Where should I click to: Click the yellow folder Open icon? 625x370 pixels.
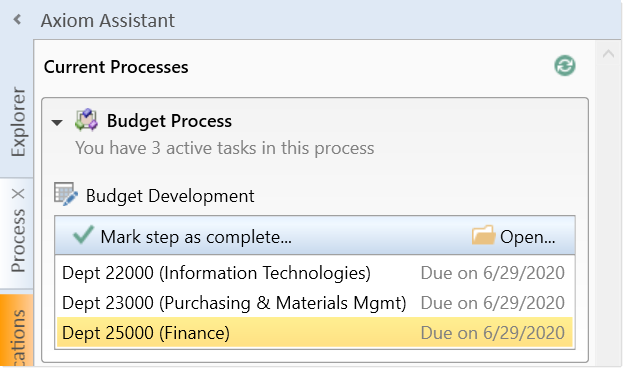tap(483, 235)
